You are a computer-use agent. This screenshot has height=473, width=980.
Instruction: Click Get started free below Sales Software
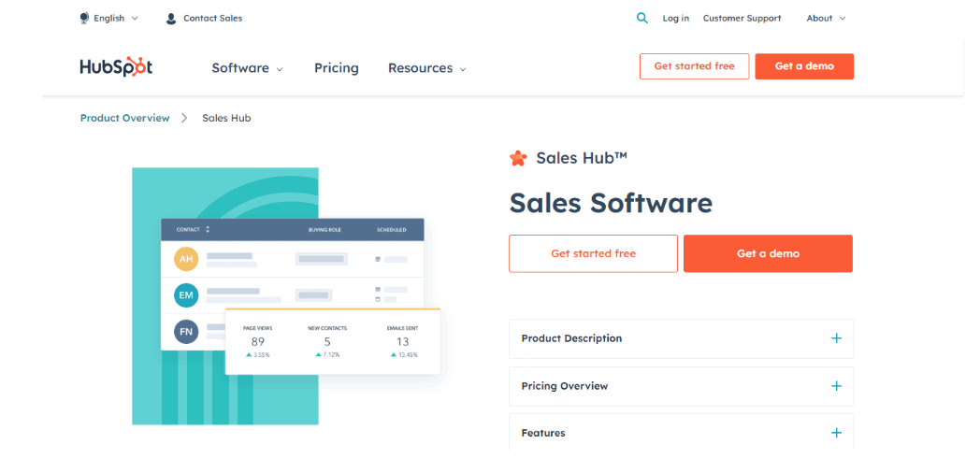click(593, 253)
